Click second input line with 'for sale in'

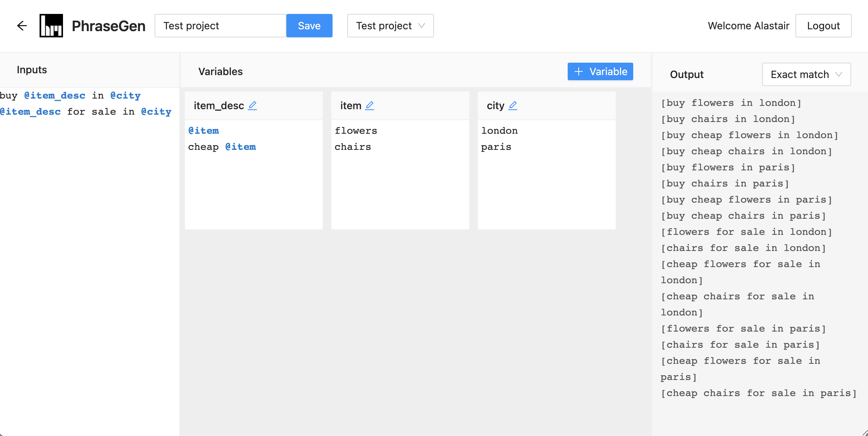(x=86, y=112)
